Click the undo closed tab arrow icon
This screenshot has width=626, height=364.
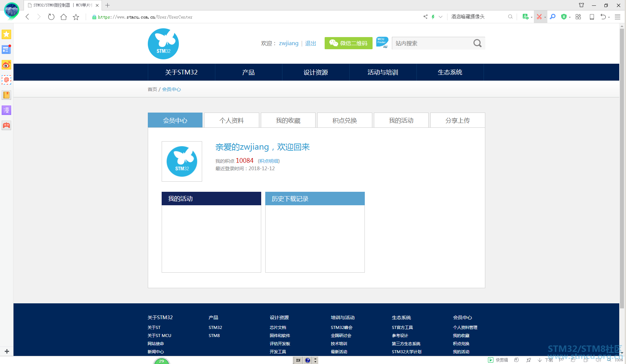(x=603, y=17)
